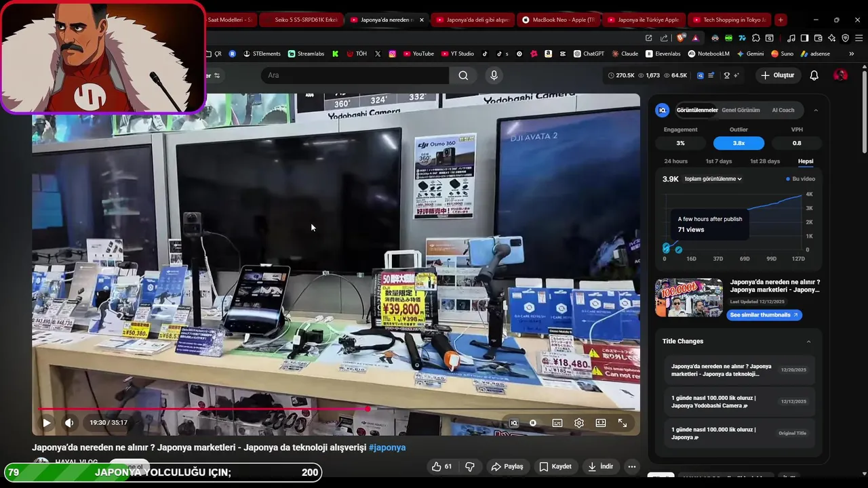Collapse the Title Changes section
The image size is (868, 488).
click(808, 342)
